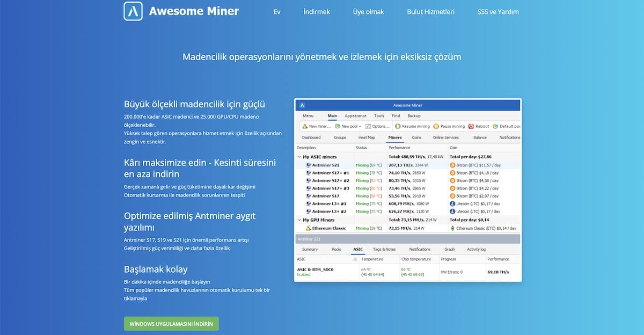The width and height of the screenshot is (644, 335).
Task: Open the Tags & Notes detail tab
Action: click(x=384, y=249)
